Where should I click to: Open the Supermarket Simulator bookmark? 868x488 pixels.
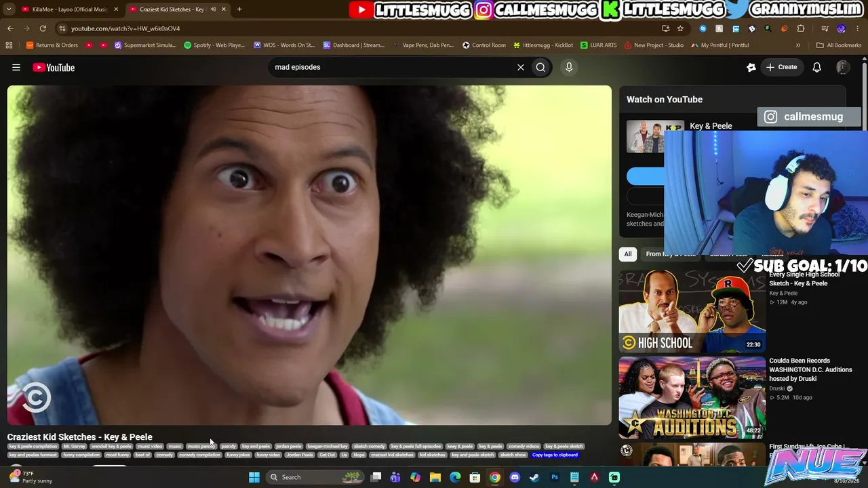(x=145, y=45)
